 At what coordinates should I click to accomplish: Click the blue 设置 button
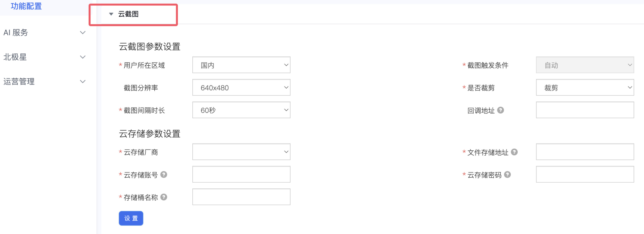131,218
